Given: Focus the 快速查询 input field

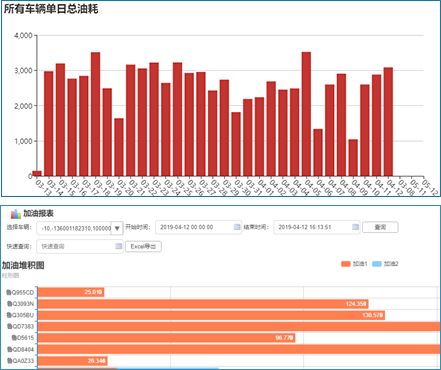Looking at the screenshot, I should [x=80, y=246].
